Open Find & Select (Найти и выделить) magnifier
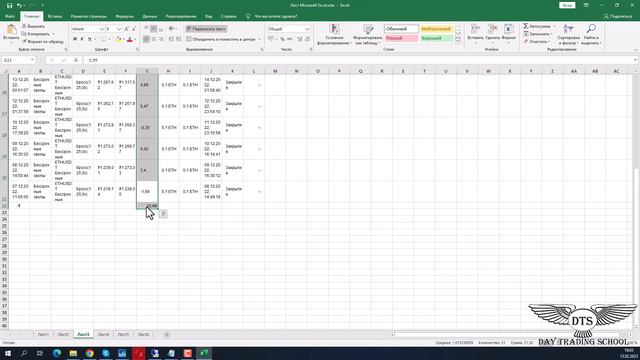Screen dimensions: 640x360 pos(591,34)
